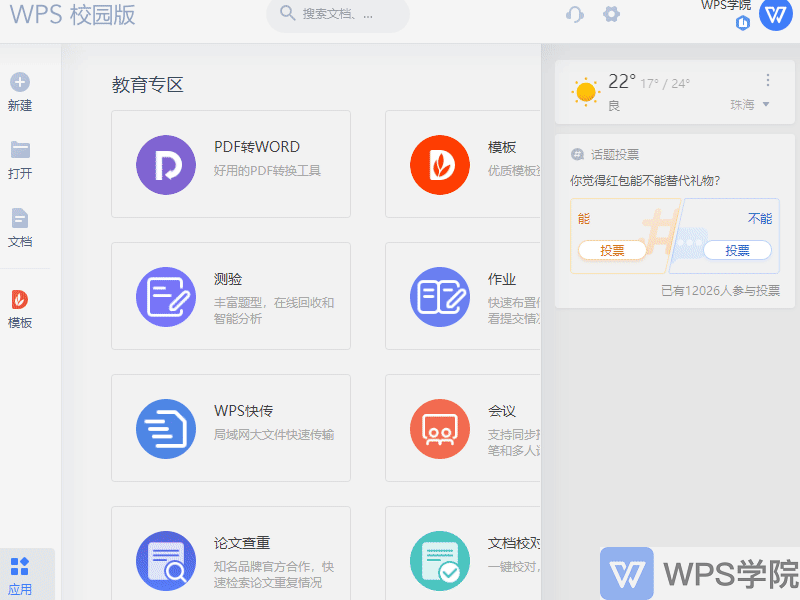The width and height of the screenshot is (800, 600).
Task: Open weather card three-dot menu
Action: point(767,80)
